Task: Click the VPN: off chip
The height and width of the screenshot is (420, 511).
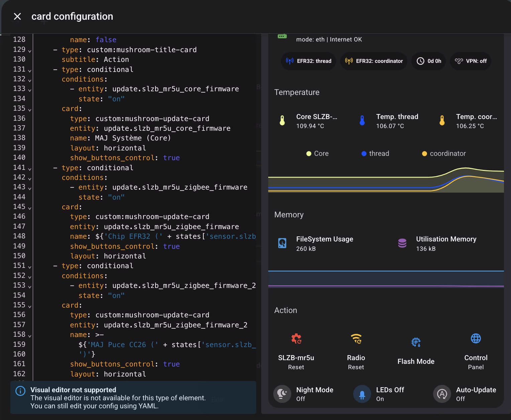Action: click(471, 61)
